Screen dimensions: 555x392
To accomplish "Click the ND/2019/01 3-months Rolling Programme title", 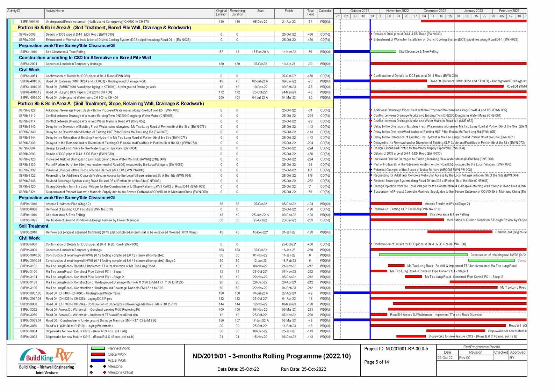I will [272, 356].
